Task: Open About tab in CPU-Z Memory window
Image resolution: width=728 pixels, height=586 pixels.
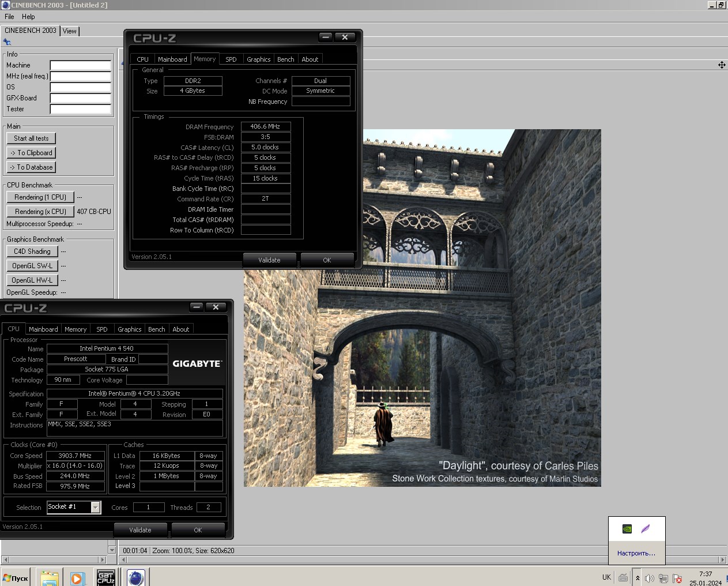Action: point(310,59)
